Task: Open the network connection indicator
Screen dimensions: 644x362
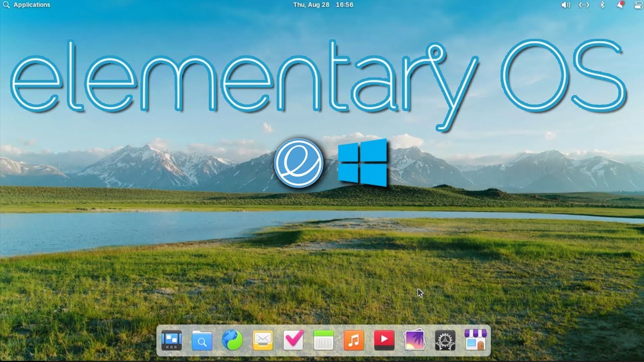Action: tap(584, 5)
